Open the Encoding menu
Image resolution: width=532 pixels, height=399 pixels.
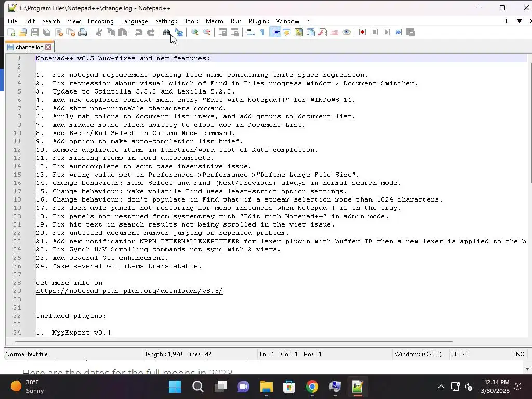point(100,21)
